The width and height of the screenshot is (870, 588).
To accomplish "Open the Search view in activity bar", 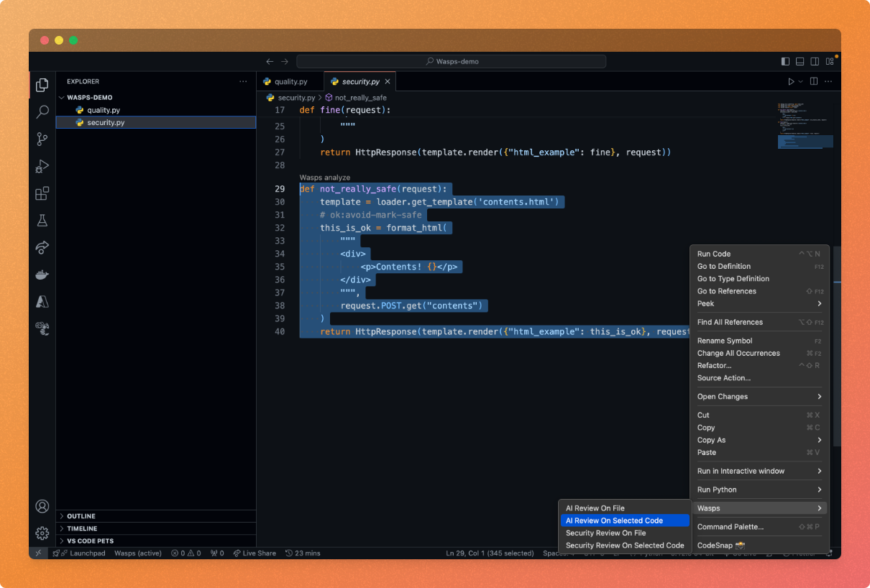I will pos(42,111).
